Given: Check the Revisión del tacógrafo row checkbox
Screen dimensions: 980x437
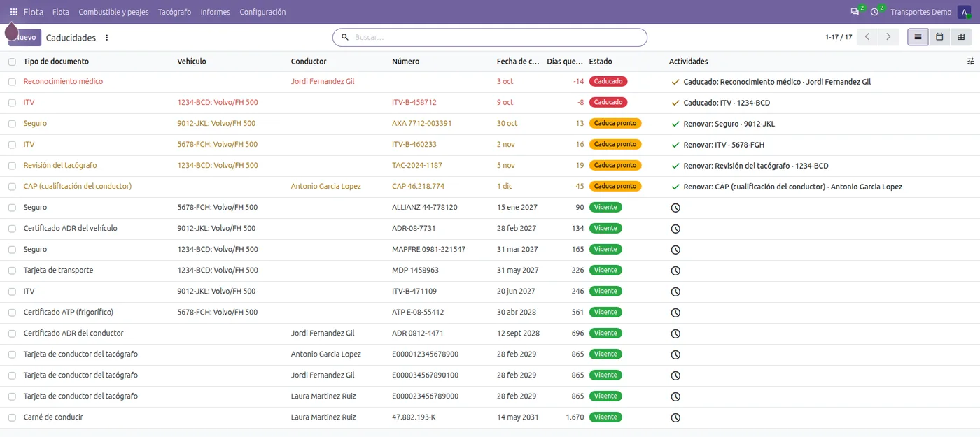Looking at the screenshot, I should [12, 166].
